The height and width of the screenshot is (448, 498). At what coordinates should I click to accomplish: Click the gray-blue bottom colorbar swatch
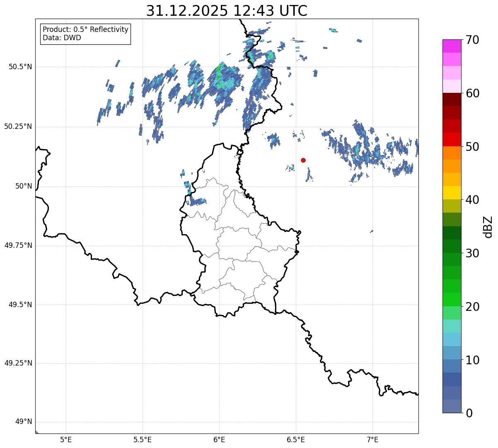[x=452, y=406]
